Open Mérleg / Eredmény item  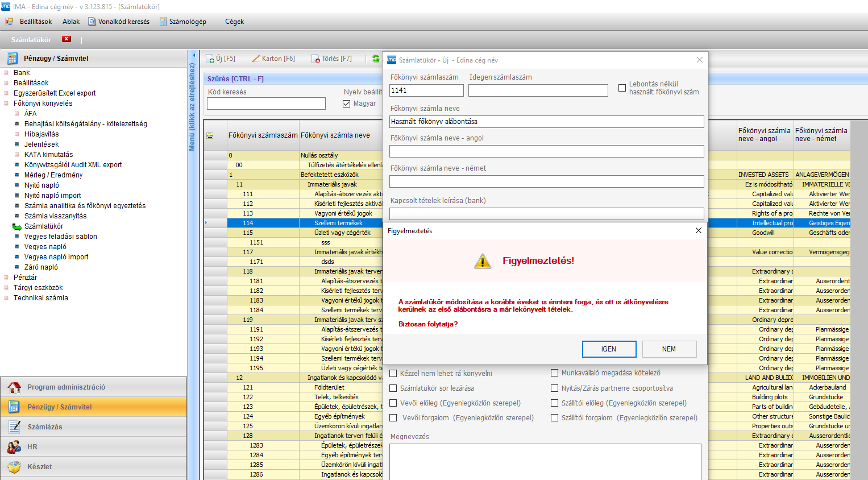pyautogui.click(x=53, y=175)
